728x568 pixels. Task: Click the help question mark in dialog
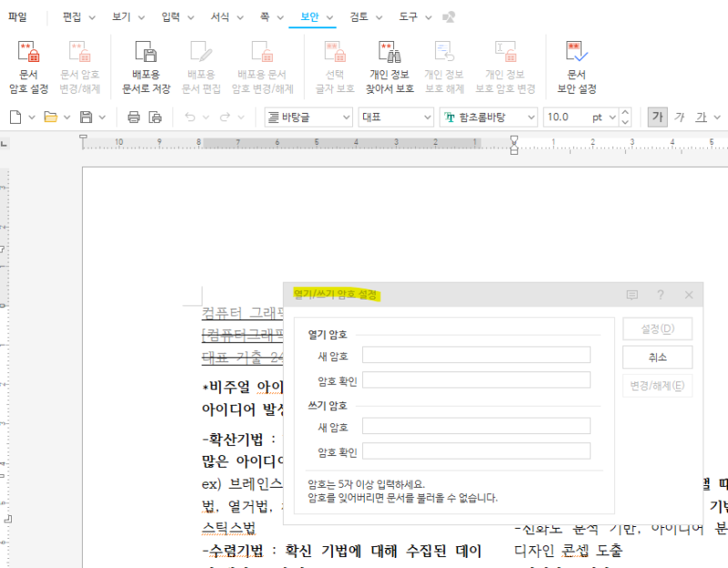tap(661, 295)
